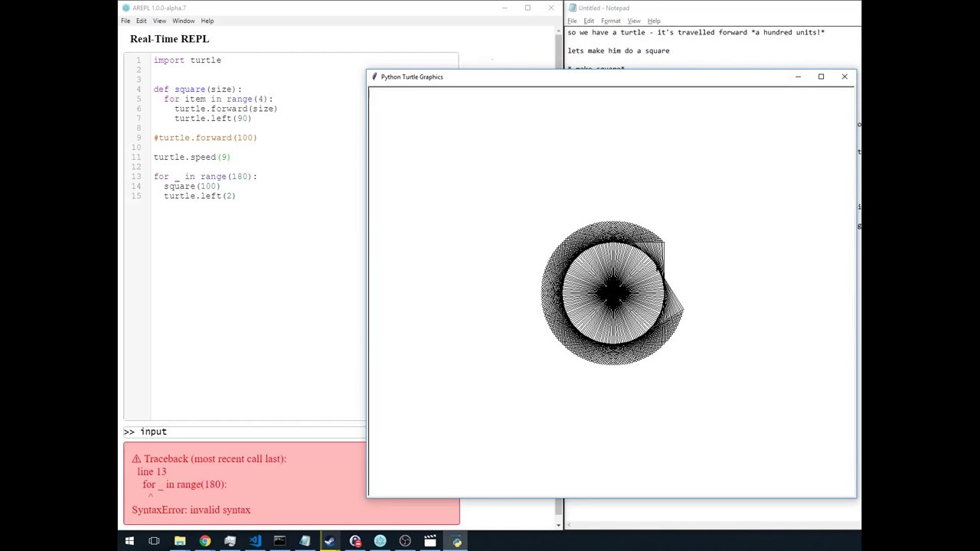Click 'Traceback (most recent call last):' error text

pos(215,459)
